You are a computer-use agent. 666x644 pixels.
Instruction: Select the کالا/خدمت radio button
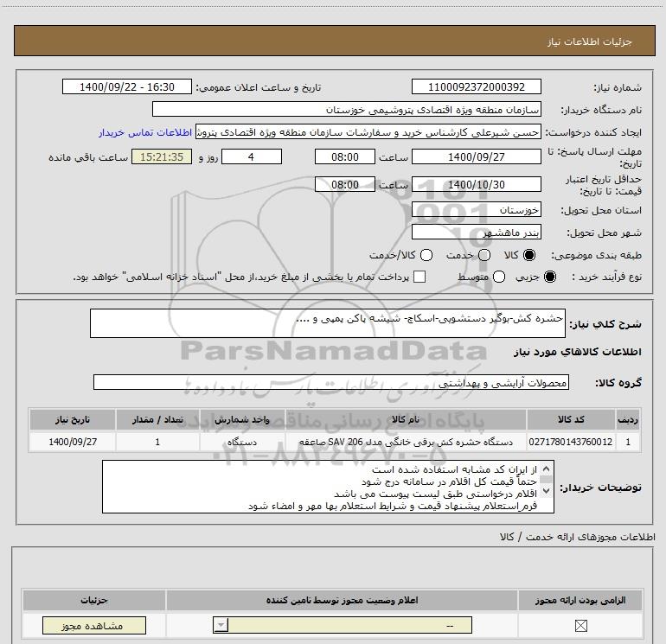coord(426,255)
